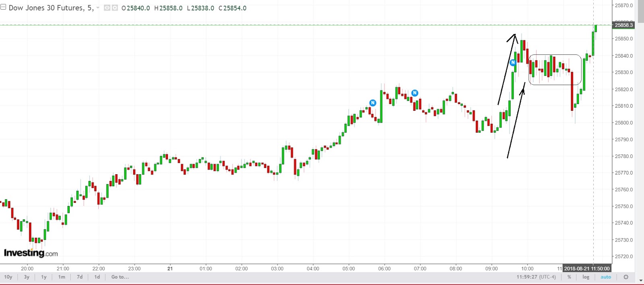Click the 09:00 time axis label
644x285 pixels.
coord(491,268)
